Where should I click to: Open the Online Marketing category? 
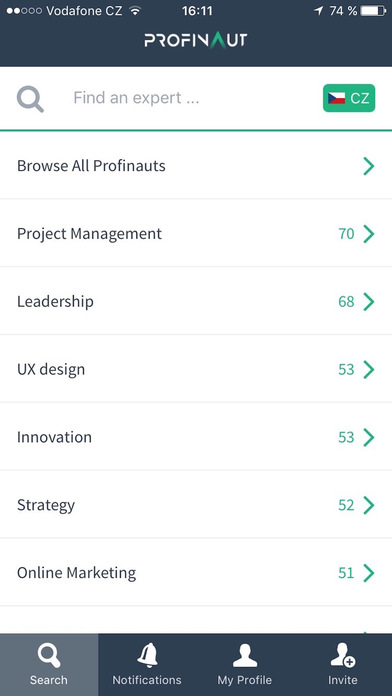coord(196,573)
